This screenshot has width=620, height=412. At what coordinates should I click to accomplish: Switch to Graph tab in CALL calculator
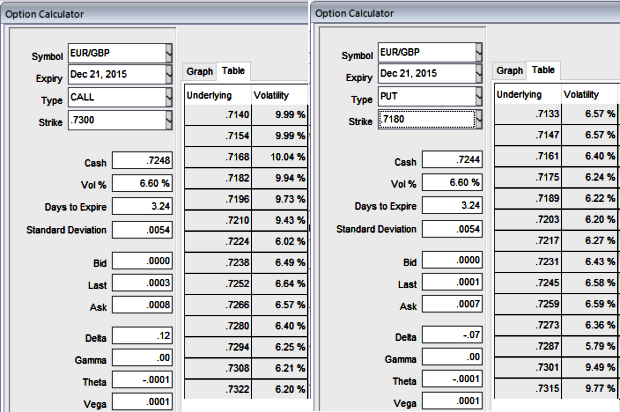pyautogui.click(x=200, y=71)
